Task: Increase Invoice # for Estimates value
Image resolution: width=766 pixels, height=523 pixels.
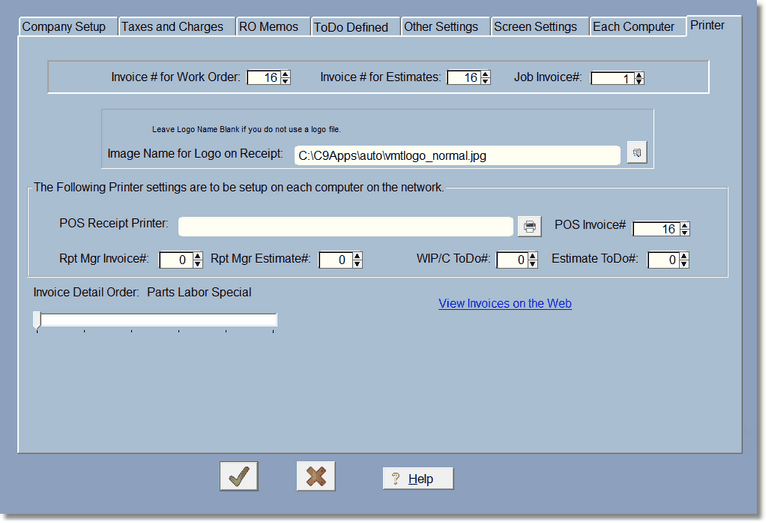Action: pos(486,74)
